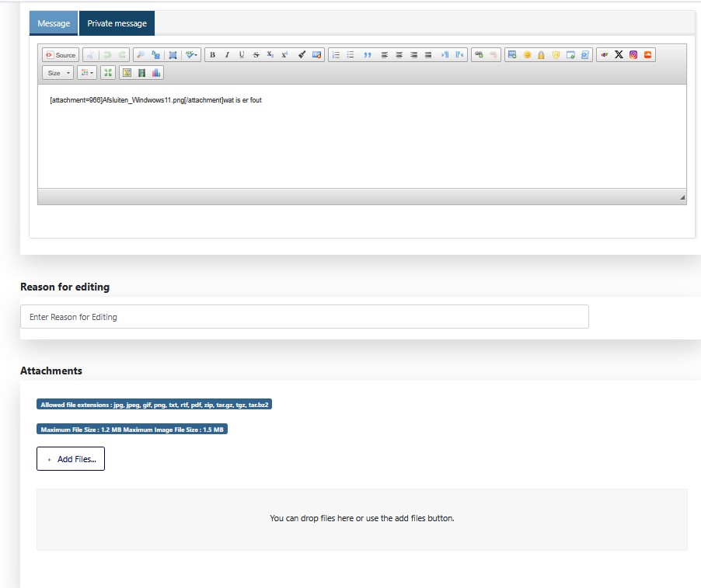Image resolution: width=701 pixels, height=588 pixels.
Task: Click the Add Files button
Action: tap(71, 459)
